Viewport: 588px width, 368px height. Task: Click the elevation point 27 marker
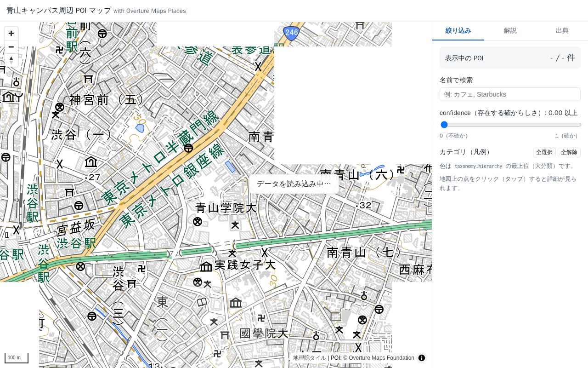pyautogui.click(x=93, y=177)
